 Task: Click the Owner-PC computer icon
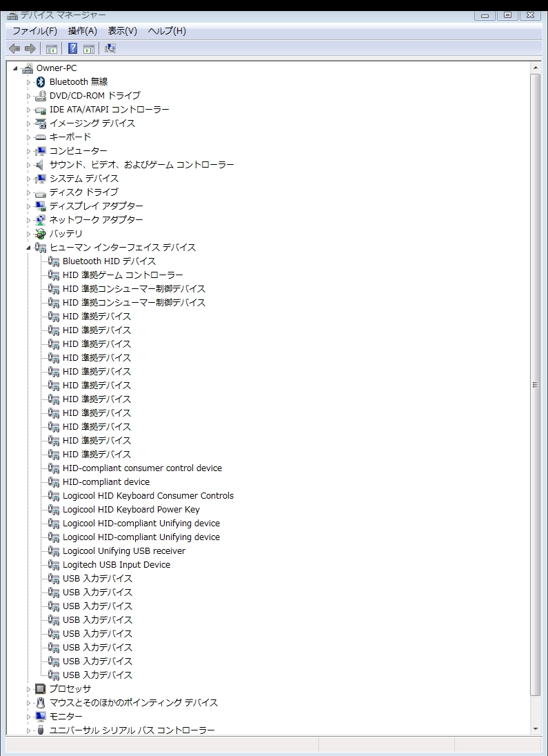(28, 68)
